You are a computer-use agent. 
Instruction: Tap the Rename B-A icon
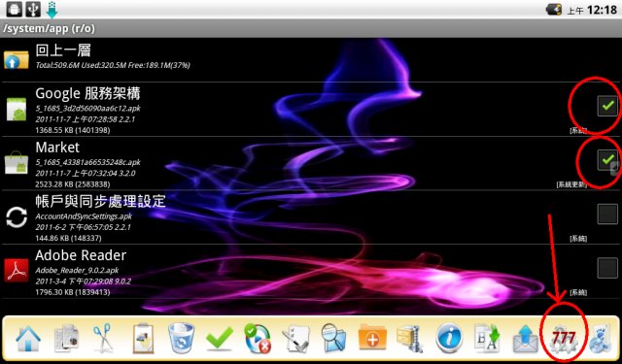487,339
